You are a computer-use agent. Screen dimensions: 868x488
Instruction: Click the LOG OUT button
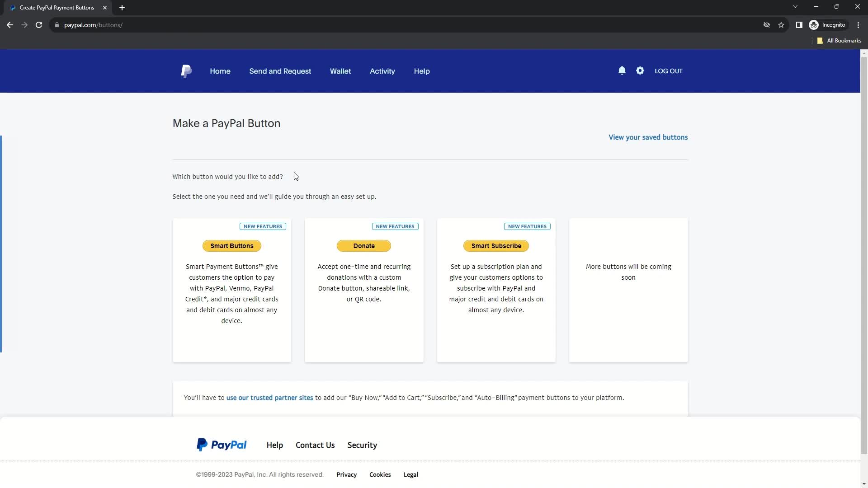668,70
